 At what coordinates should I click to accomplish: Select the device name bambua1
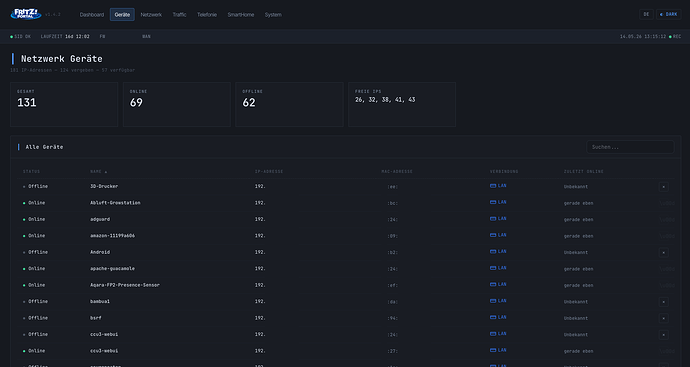pyautogui.click(x=100, y=301)
